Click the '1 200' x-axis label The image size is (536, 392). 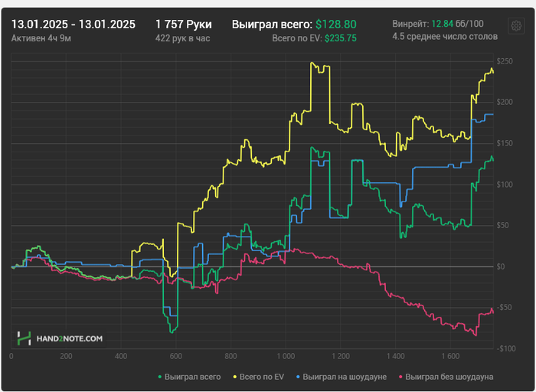(341, 356)
